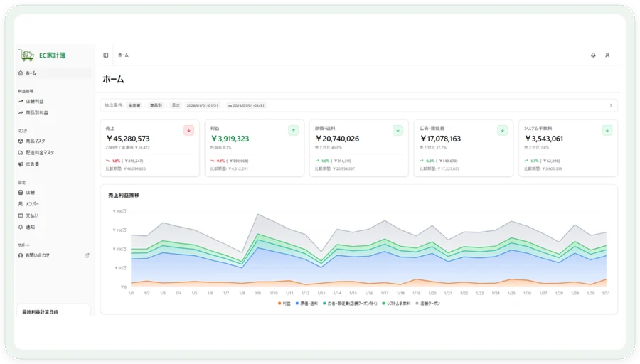Click the EC家計簿 cart logo
This screenshot has height=364, width=640.
(x=26, y=55)
